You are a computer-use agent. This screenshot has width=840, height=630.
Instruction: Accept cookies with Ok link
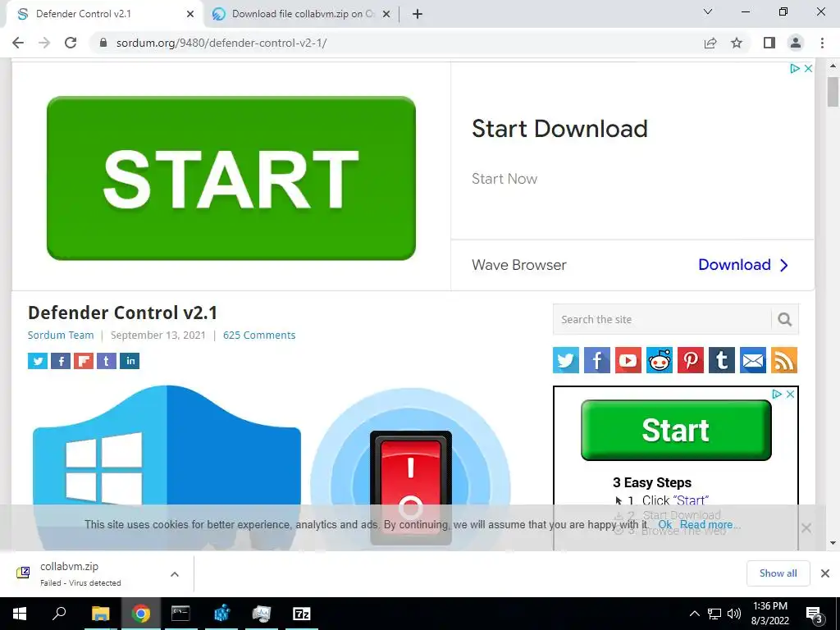click(664, 524)
